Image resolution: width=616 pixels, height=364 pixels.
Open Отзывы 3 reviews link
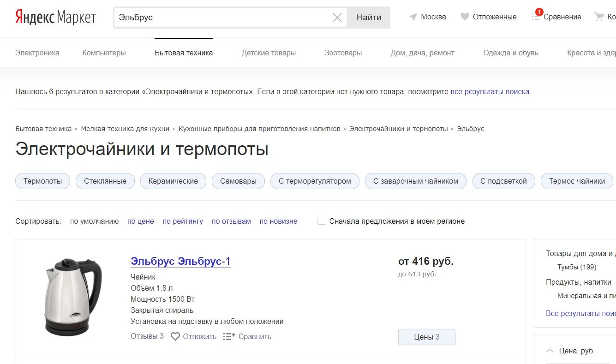tap(147, 336)
